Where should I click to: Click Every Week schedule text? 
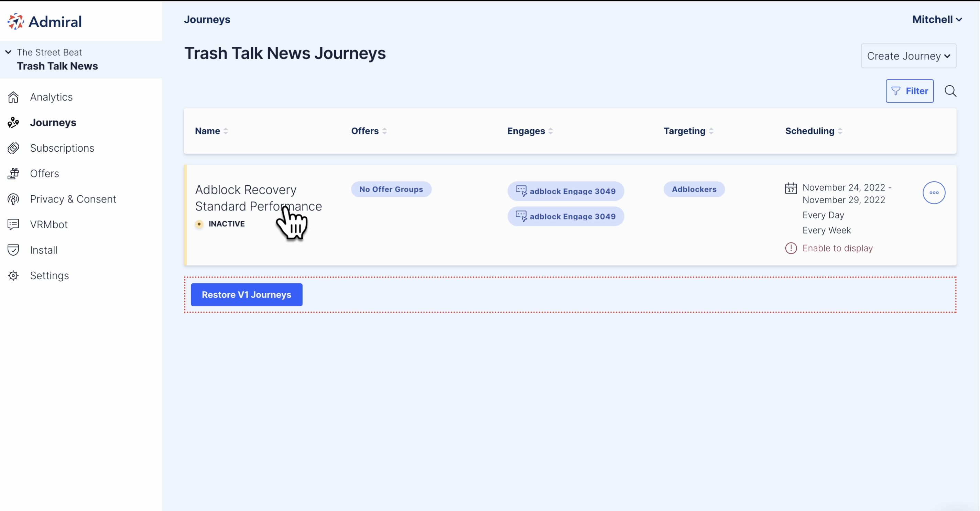click(827, 230)
